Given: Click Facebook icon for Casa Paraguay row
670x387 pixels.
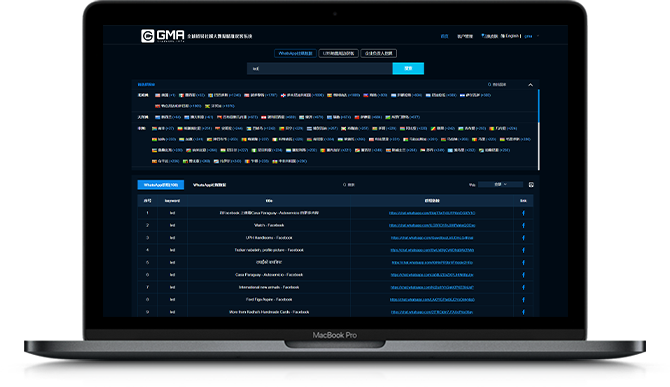Looking at the screenshot, I should (523, 275).
